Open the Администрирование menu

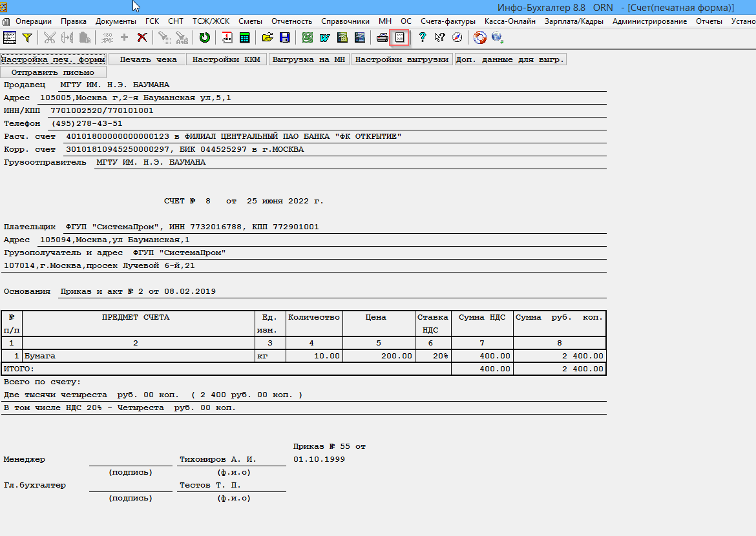click(x=649, y=21)
